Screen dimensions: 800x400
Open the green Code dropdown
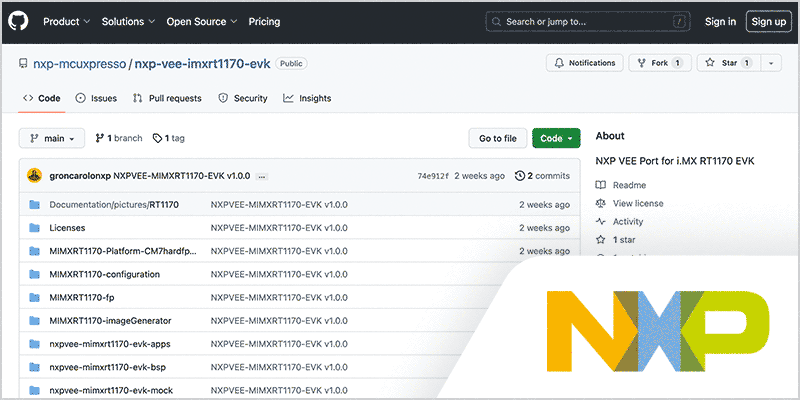click(556, 138)
